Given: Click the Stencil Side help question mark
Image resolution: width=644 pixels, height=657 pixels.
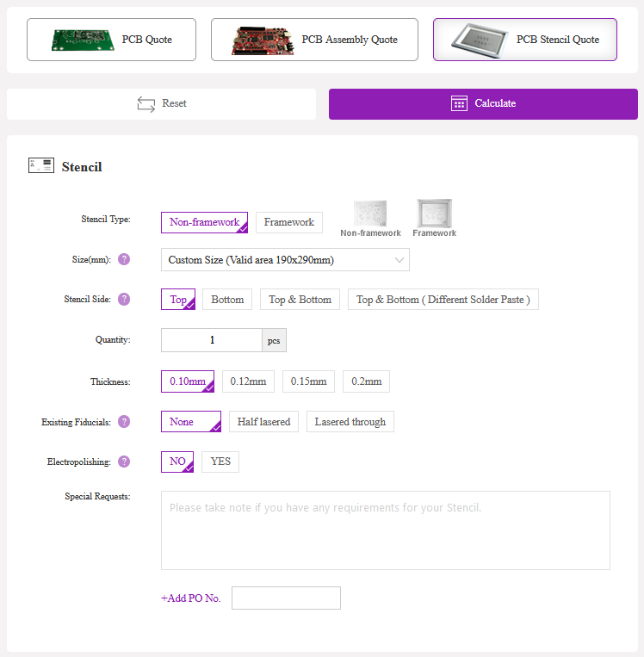Looking at the screenshot, I should (x=124, y=300).
